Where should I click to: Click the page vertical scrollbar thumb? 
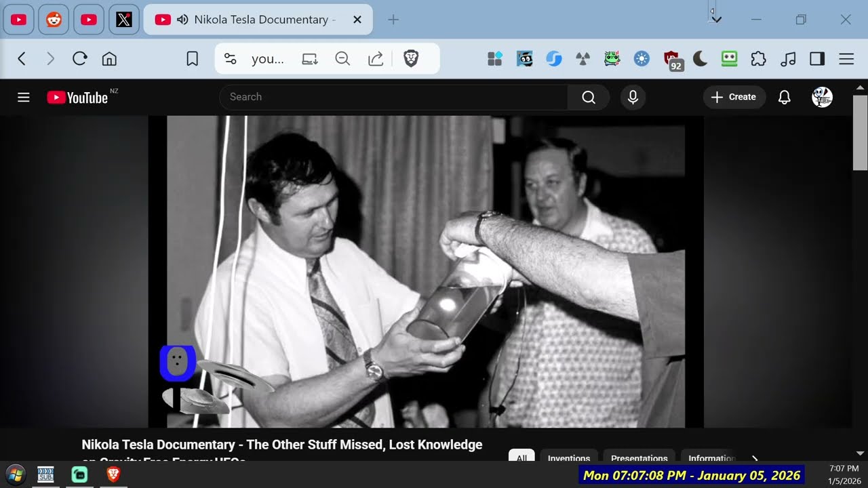[860, 132]
